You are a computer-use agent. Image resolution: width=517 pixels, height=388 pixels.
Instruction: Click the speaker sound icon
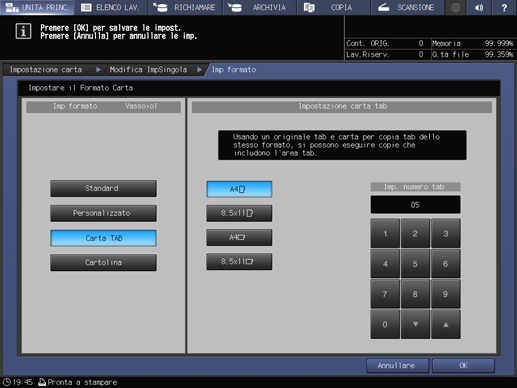479,7
